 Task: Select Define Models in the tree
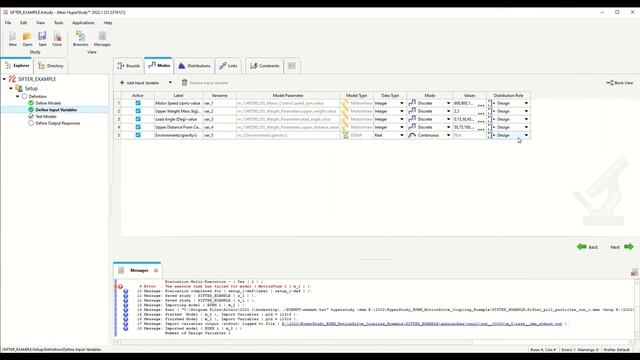[x=48, y=103]
